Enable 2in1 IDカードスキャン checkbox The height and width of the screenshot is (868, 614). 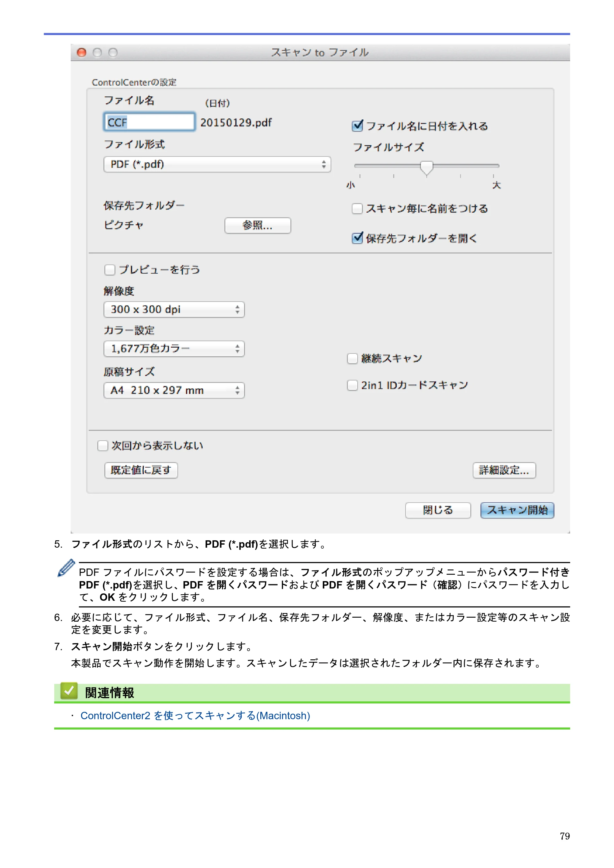pos(352,385)
